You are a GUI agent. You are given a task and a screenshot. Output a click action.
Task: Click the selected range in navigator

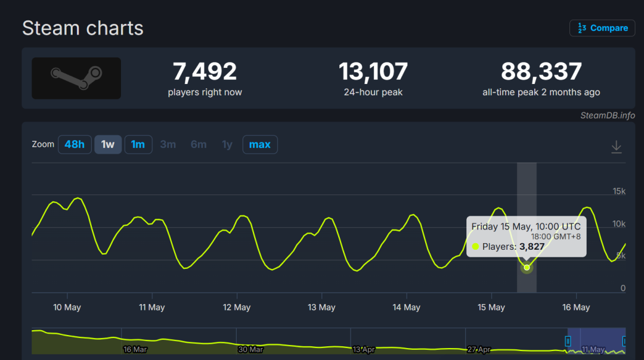click(x=596, y=341)
